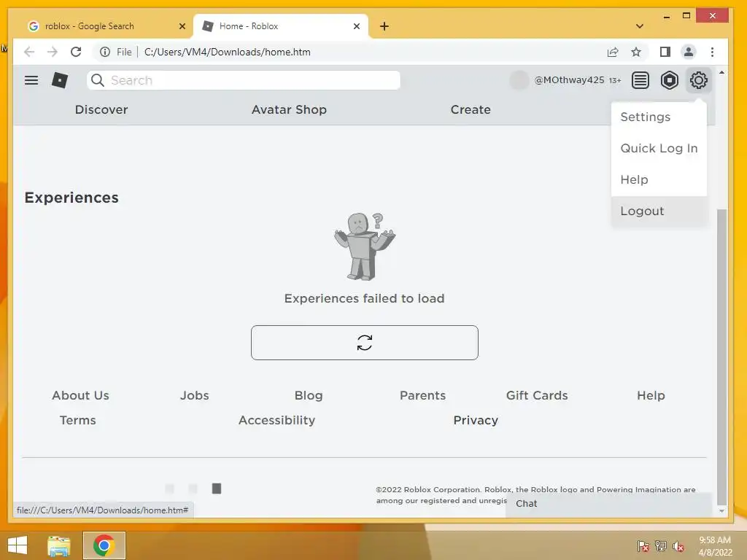Choose Logout from the dropdown

(659, 211)
